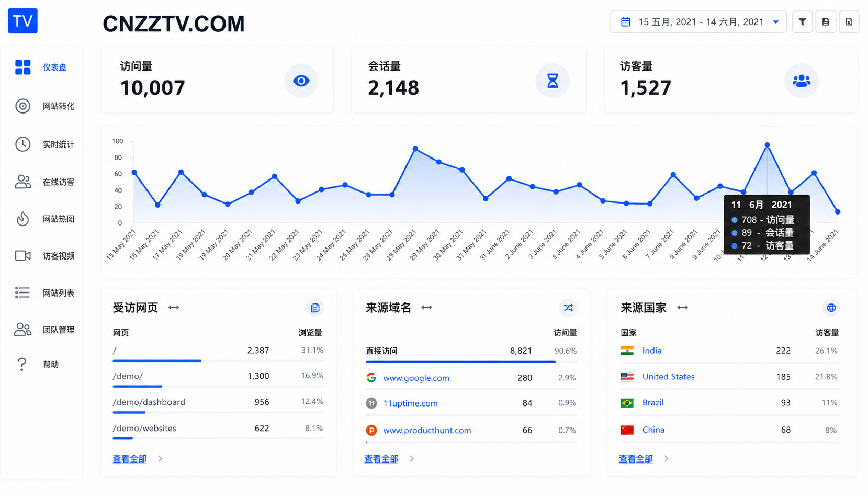The width and height of the screenshot is (868, 496).
Task: Click the 11uptime favicon icon
Action: pyautogui.click(x=371, y=403)
